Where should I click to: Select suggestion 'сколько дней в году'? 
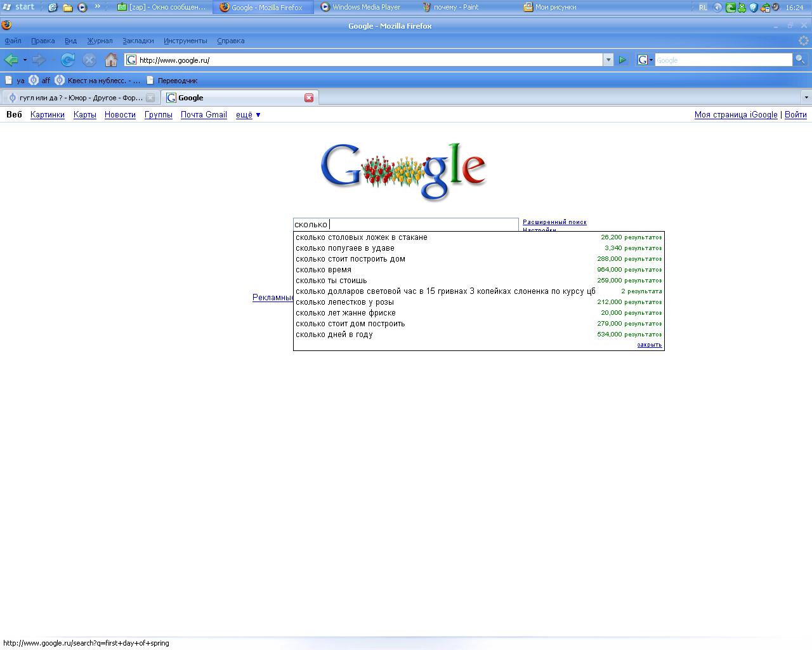tap(479, 335)
